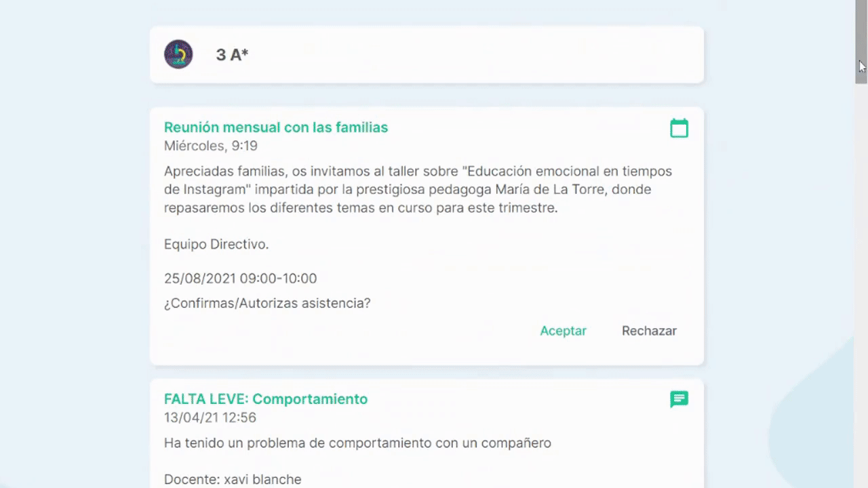Click the Miércoles, 9:19 timestamp
The image size is (868, 488).
tap(211, 146)
